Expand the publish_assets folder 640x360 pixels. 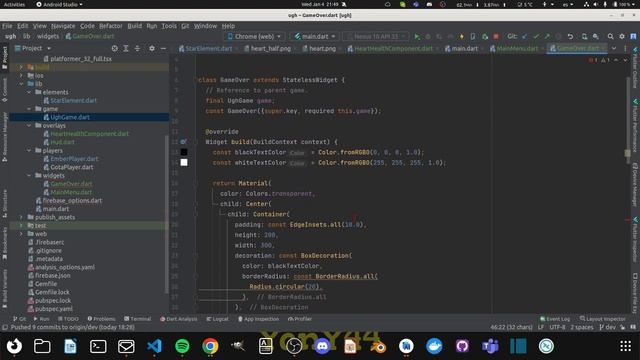[21, 217]
